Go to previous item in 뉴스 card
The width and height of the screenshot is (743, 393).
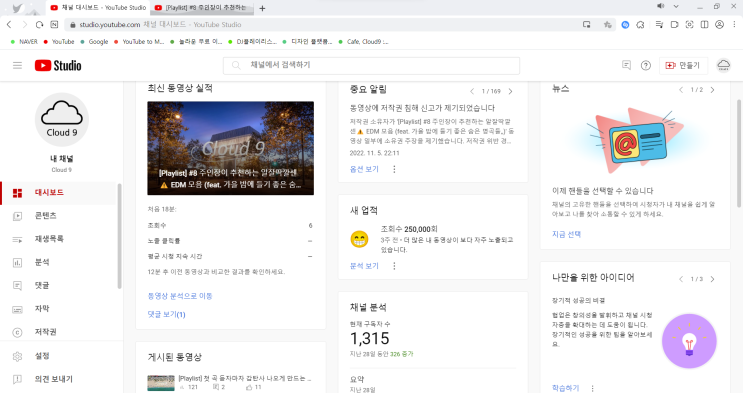coord(680,90)
